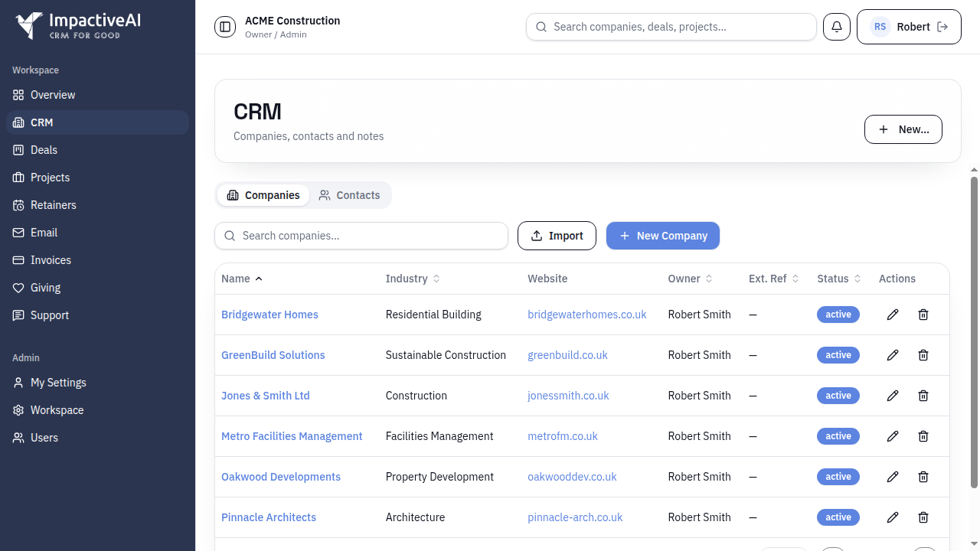Select the Companies tab
Viewport: 980px width, 551px height.
click(x=263, y=195)
